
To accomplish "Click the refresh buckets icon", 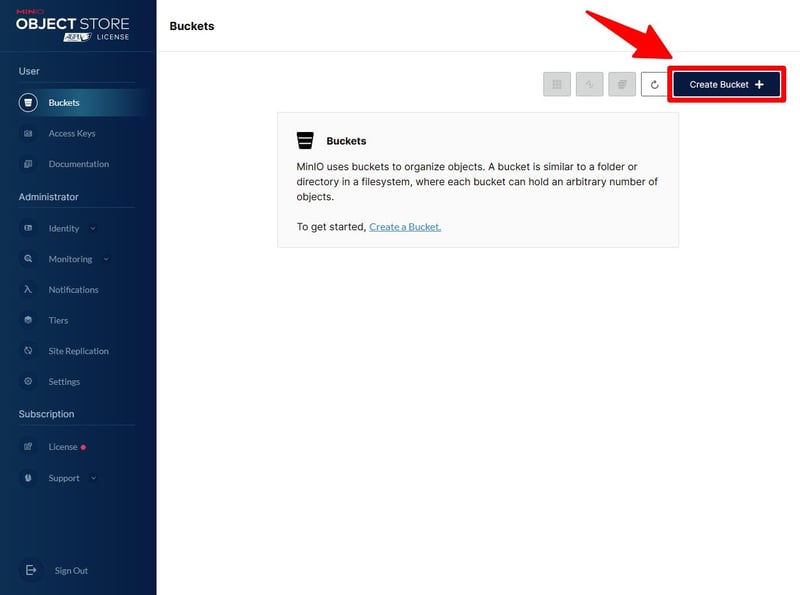I will coord(654,85).
